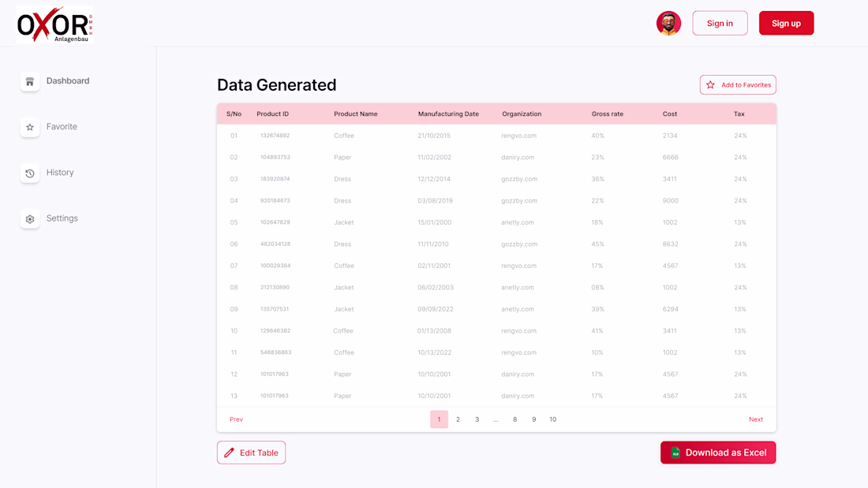Click serial number 13 cell
This screenshot has height=488, width=868.
234,396
